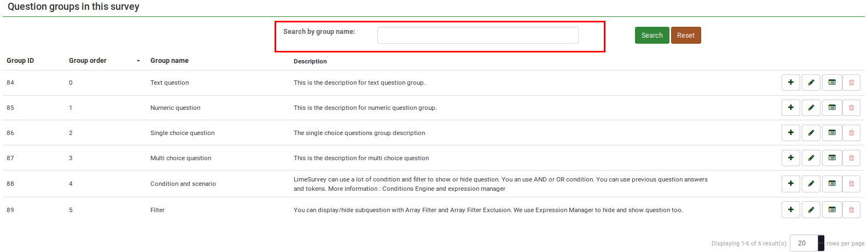
Task: Click the Description column header
Action: coord(310,61)
